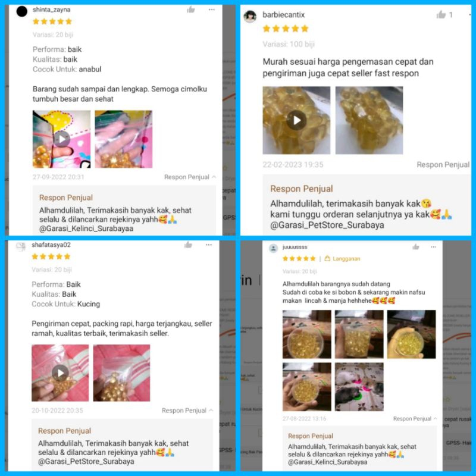Open barbiecantix's profile avatar
Image resolution: width=476 pixels, height=476 pixels.
pos(250,17)
